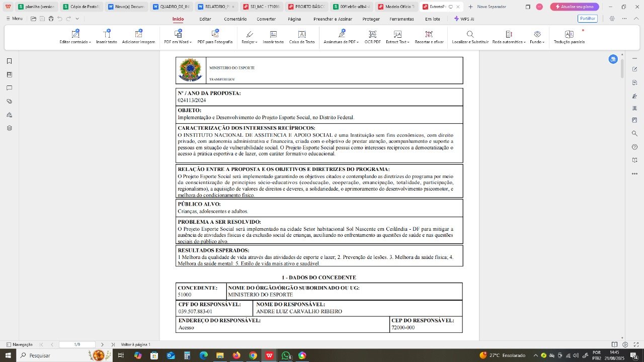The height and width of the screenshot is (362, 644).
Task: Toggle the Navegação panel checkbox
Action: tap(9, 344)
